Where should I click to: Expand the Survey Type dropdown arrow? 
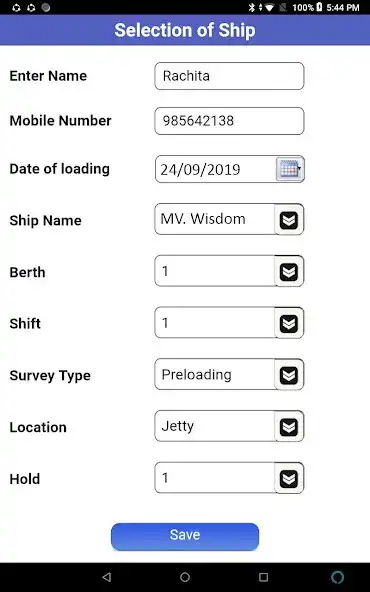pyautogui.click(x=289, y=375)
